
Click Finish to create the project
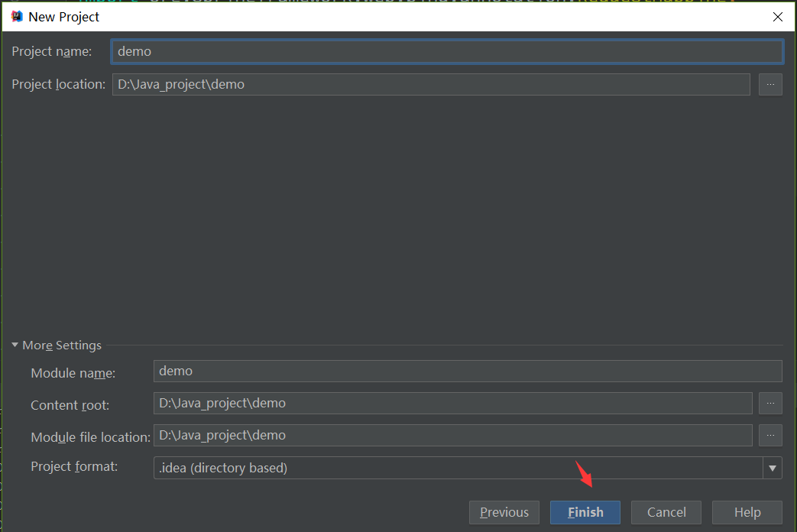585,512
